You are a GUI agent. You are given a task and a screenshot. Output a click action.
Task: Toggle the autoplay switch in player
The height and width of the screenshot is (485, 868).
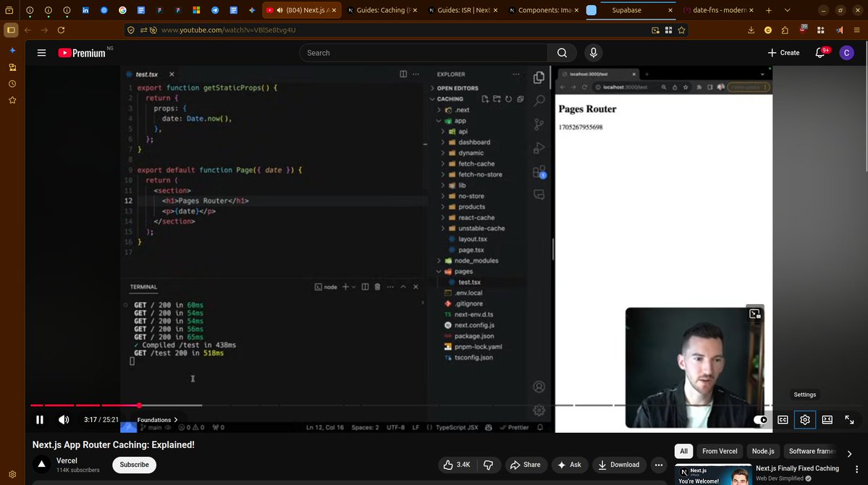coord(761,420)
